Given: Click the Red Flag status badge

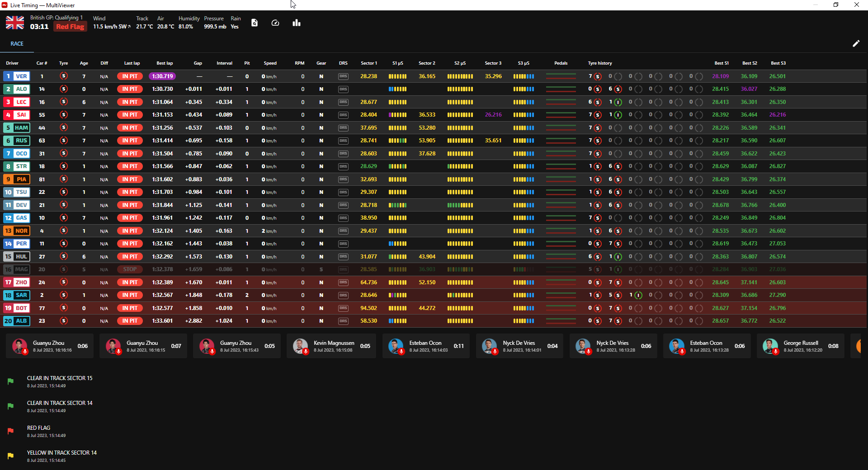Looking at the screenshot, I should 70,27.
